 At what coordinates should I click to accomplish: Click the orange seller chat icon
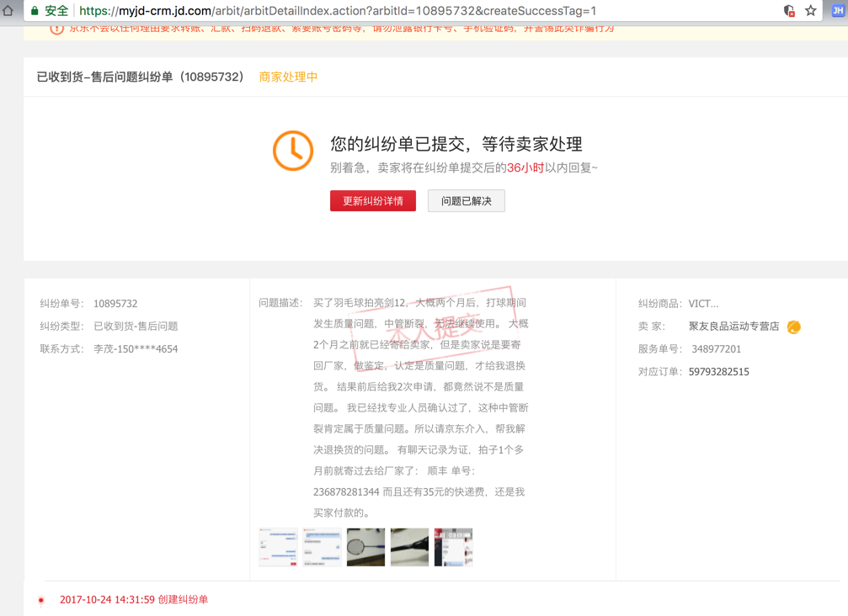[793, 327]
